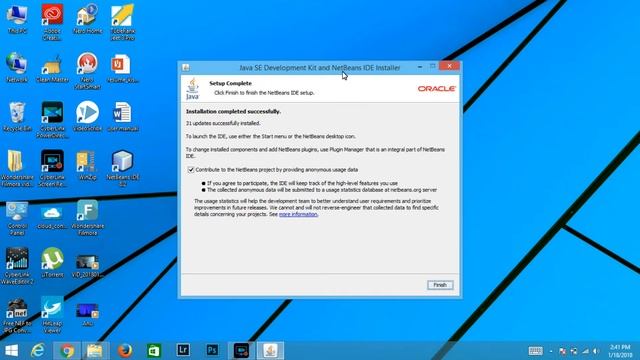This screenshot has width=640, height=360.
Task: Open the resume PowerPoint file on desktop
Action: (x=122, y=68)
